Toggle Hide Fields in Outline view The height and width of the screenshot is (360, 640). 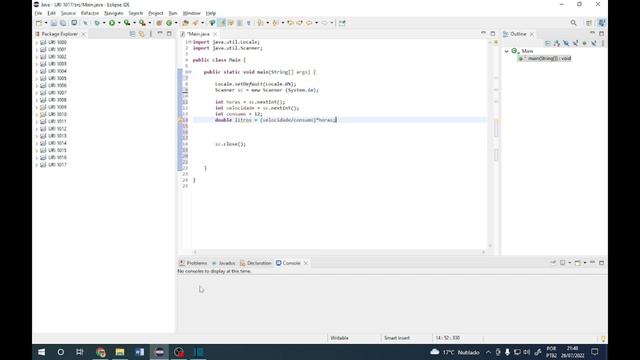pyautogui.click(x=566, y=43)
